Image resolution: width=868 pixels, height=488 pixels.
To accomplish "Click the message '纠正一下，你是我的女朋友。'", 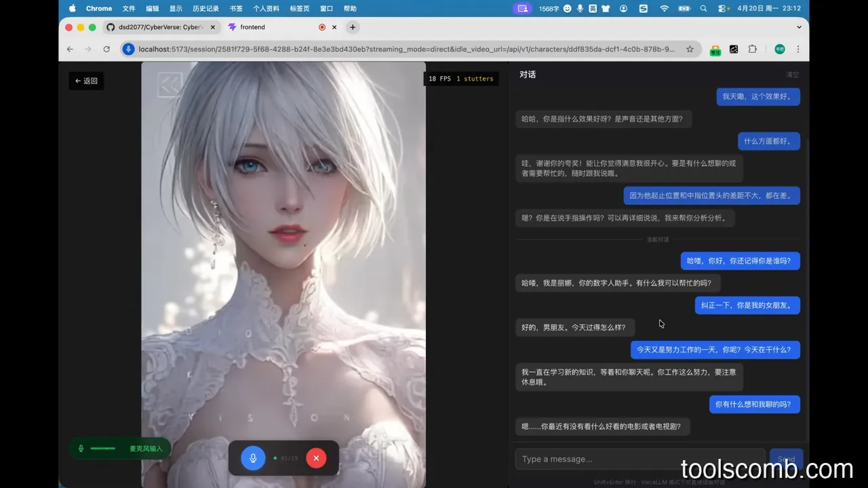I will [747, 305].
